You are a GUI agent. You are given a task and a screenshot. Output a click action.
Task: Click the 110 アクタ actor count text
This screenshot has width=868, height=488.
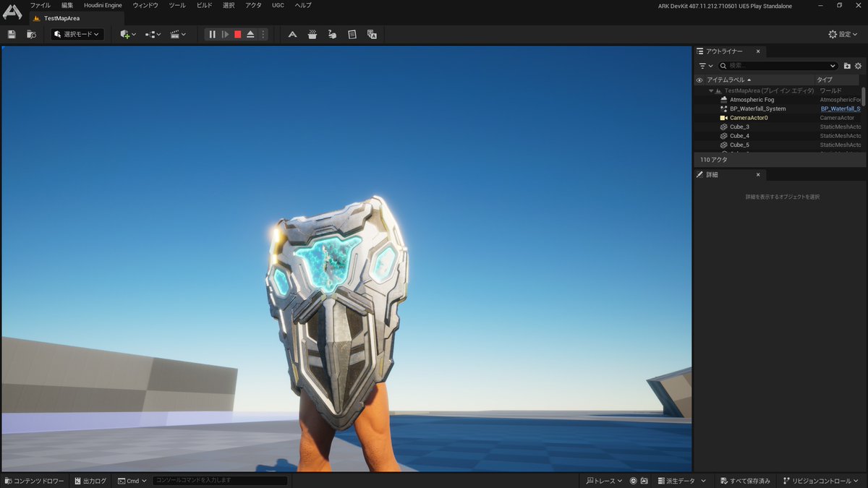pyautogui.click(x=714, y=160)
